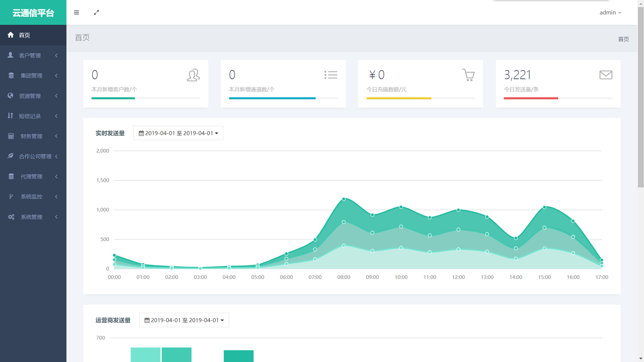Viewport: 644px width, 362px height.
Task: Expand the 客户管理 sidebar menu
Action: click(x=33, y=56)
